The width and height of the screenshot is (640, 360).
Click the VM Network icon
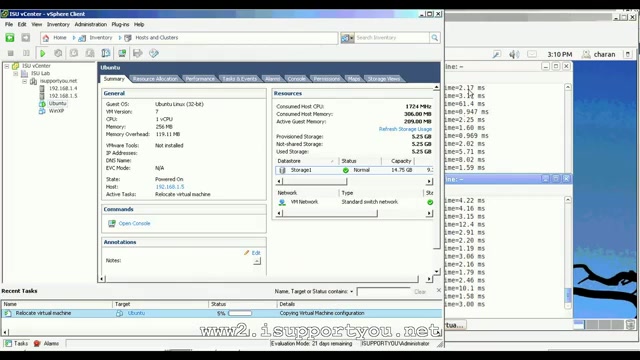[x=282, y=202]
